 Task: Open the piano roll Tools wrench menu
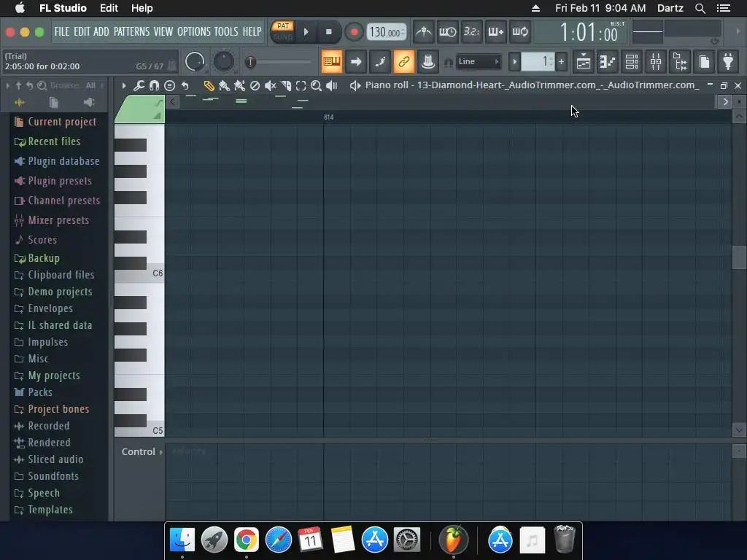pos(139,86)
